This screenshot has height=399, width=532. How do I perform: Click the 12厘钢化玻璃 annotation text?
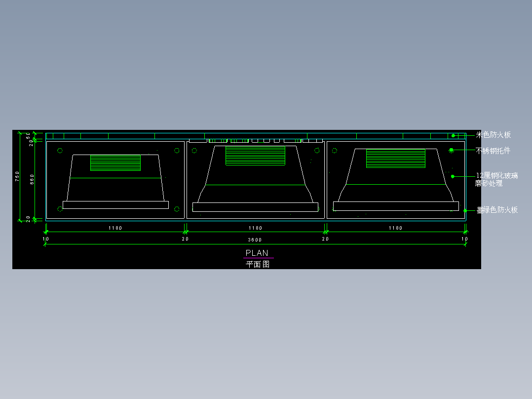tap(497, 176)
